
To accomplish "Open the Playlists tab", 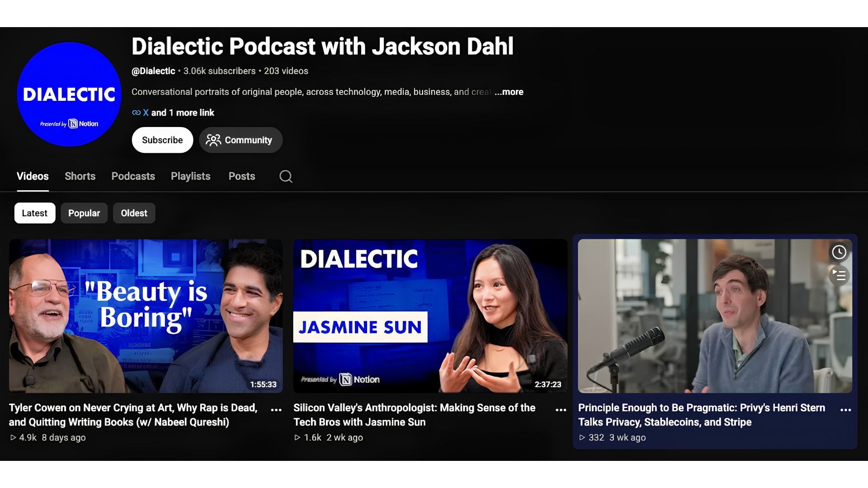I will 191,176.
